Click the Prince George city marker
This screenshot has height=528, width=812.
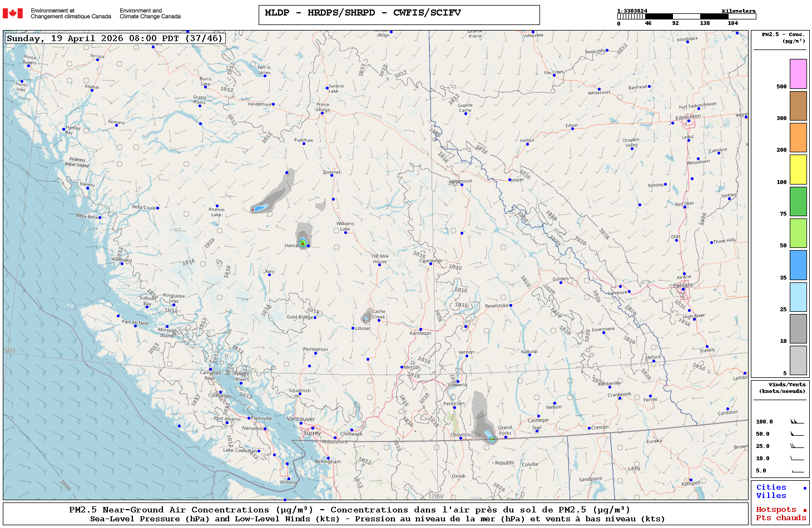323,113
